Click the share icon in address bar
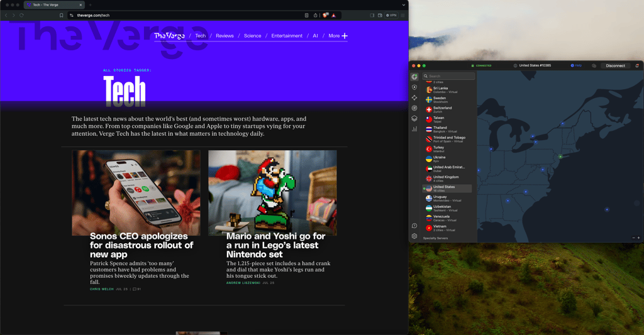The image size is (644, 335). [316, 15]
